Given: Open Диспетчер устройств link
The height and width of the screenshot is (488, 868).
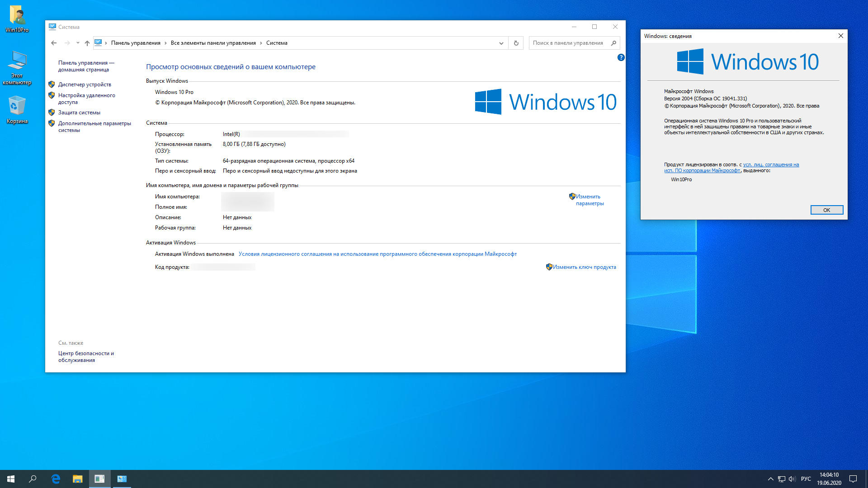Looking at the screenshot, I should click(85, 84).
